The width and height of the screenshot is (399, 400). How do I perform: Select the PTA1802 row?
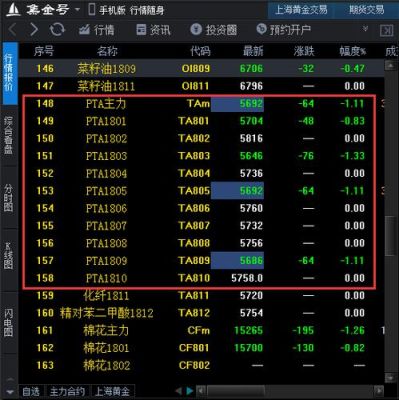coord(201,138)
